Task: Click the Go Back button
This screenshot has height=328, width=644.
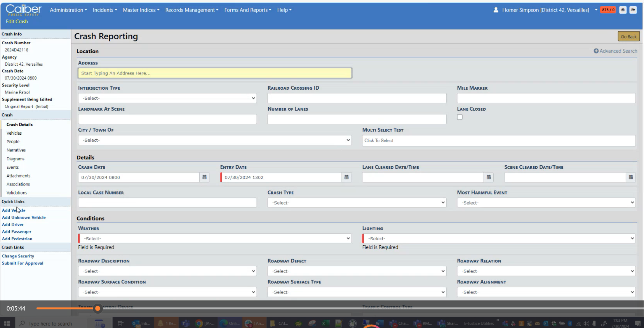Action: 628,36
